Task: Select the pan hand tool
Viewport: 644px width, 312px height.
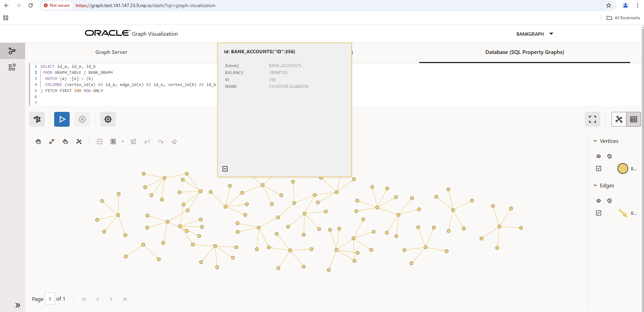Action: coord(38,142)
